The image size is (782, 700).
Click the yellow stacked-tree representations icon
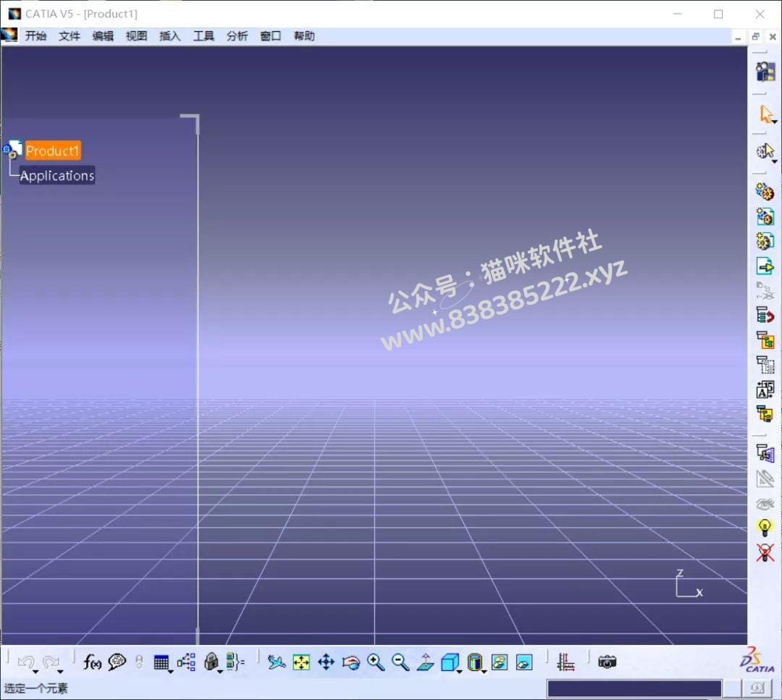click(x=765, y=414)
